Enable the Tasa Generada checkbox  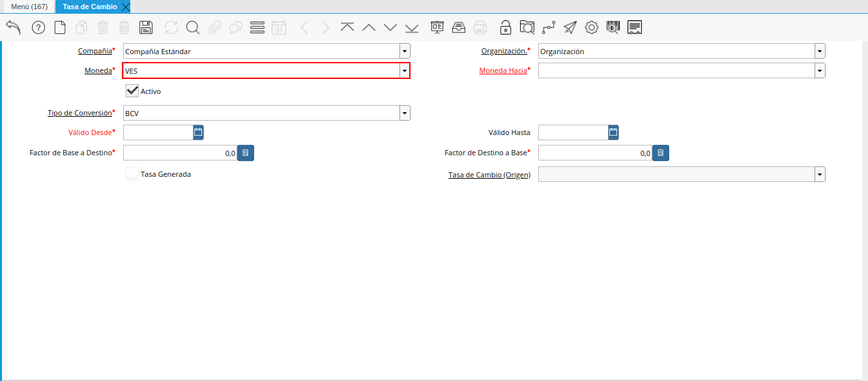click(x=132, y=174)
